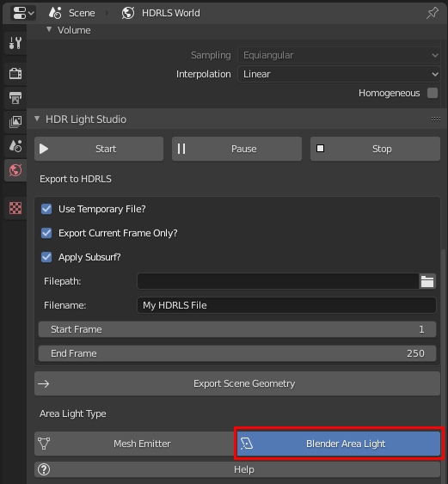Click Export Scene Geometry button
Screen dimensions: 448x484
pos(237,383)
